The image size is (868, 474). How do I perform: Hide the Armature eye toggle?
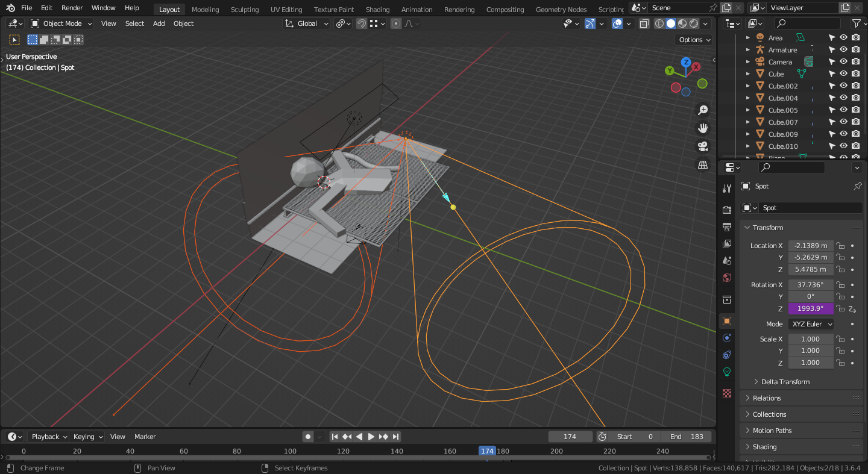click(844, 49)
